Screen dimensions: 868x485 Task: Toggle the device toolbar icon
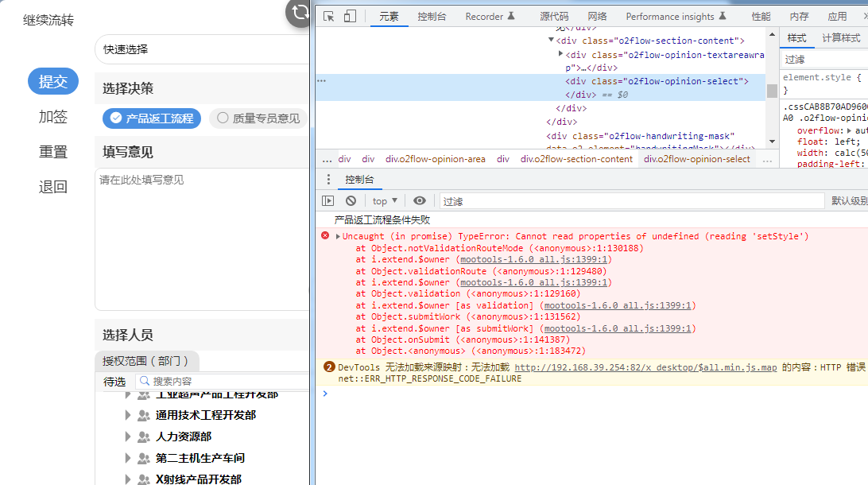[350, 16]
